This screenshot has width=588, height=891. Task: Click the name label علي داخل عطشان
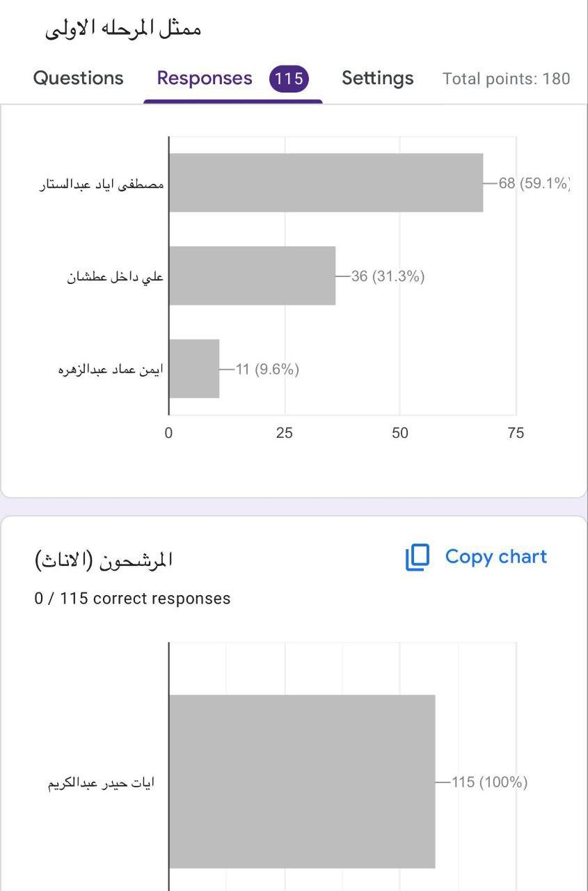[116, 277]
